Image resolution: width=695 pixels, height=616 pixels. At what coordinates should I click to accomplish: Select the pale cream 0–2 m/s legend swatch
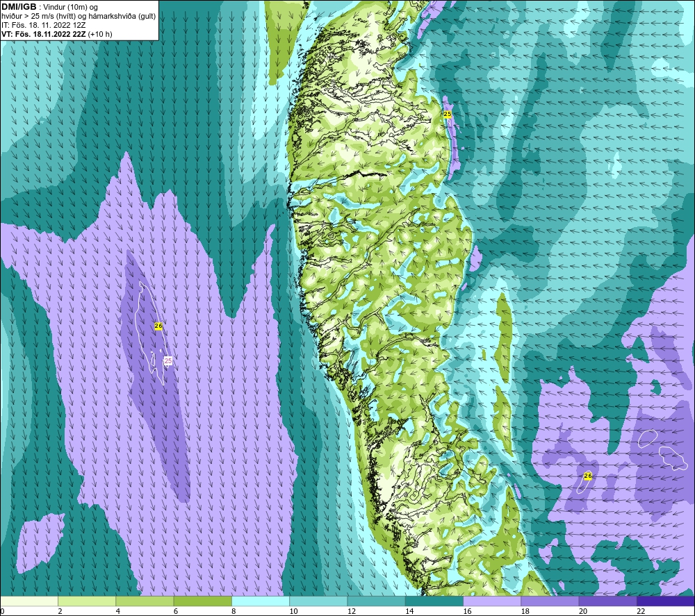28,601
